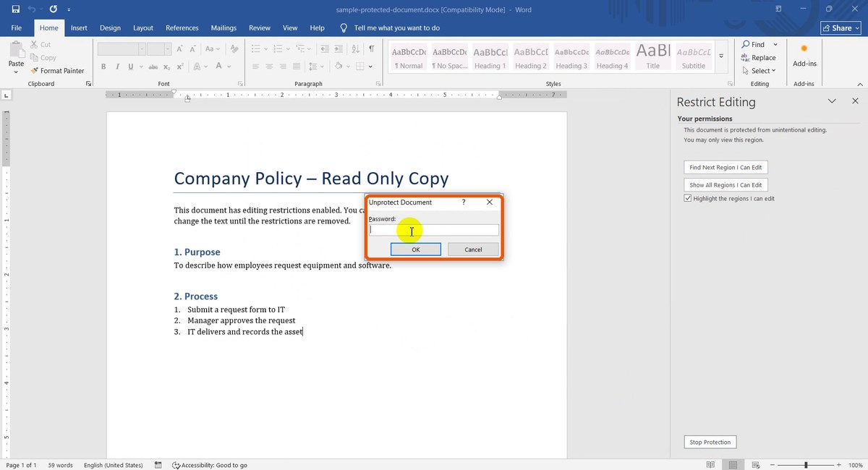The height and width of the screenshot is (470, 868).
Task: Switch to the Design tab
Action: tap(110, 28)
